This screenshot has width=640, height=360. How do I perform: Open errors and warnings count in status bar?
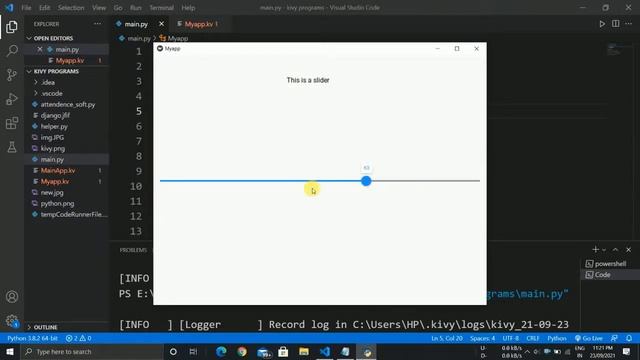click(x=78, y=338)
